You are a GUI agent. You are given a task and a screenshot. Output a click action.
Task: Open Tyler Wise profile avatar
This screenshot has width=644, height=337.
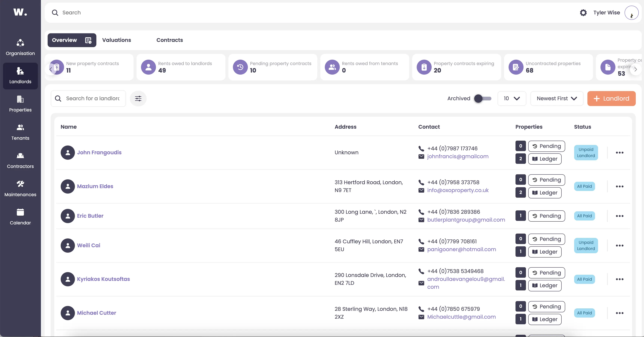pos(631,13)
